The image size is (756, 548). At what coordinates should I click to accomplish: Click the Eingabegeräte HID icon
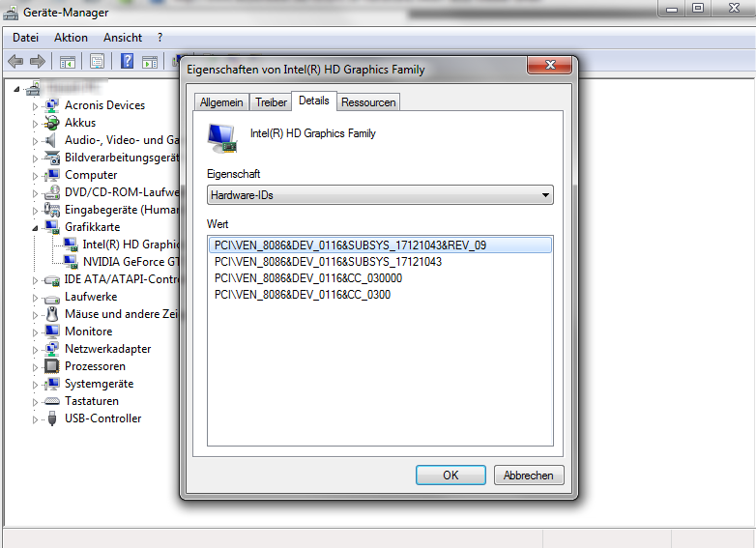tap(52, 209)
